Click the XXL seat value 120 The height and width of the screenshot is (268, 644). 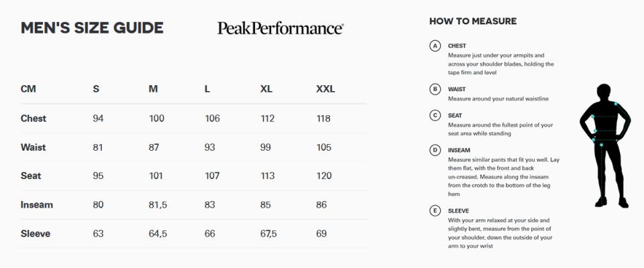[324, 176]
